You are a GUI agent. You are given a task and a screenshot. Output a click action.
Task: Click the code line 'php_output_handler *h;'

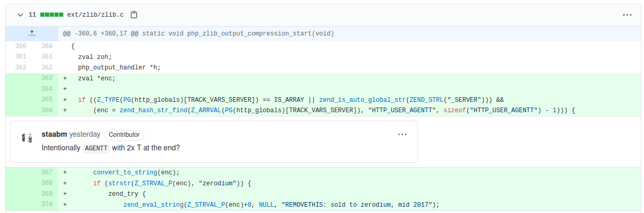pyautogui.click(x=119, y=67)
